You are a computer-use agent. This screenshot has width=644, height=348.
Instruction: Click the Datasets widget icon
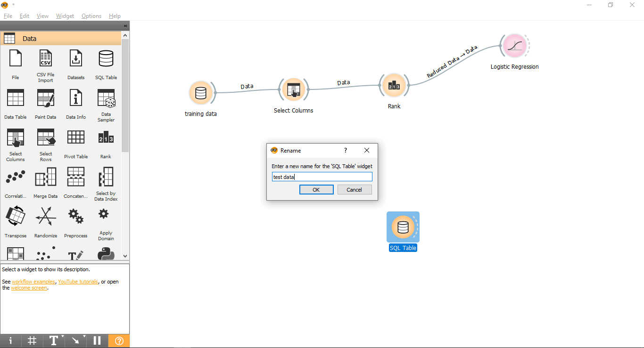click(76, 59)
